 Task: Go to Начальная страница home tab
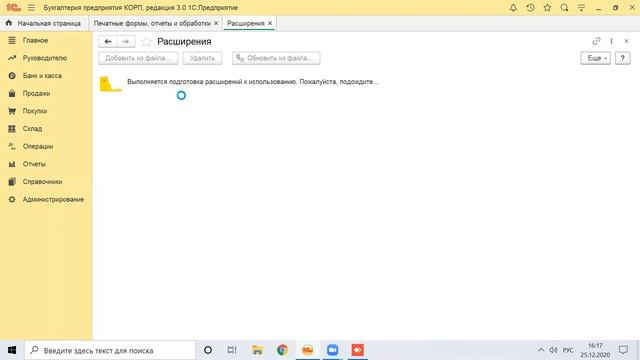(43, 23)
